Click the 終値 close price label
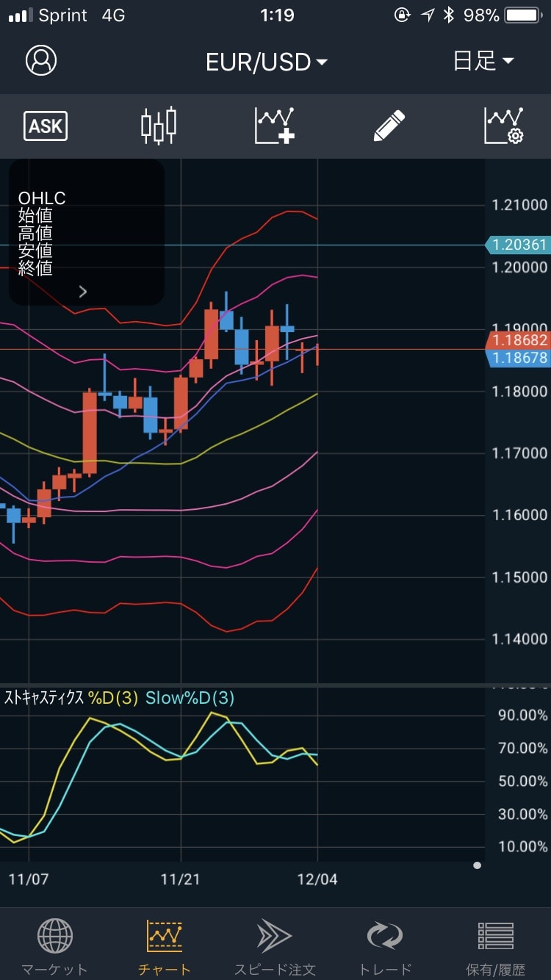 tap(35, 268)
